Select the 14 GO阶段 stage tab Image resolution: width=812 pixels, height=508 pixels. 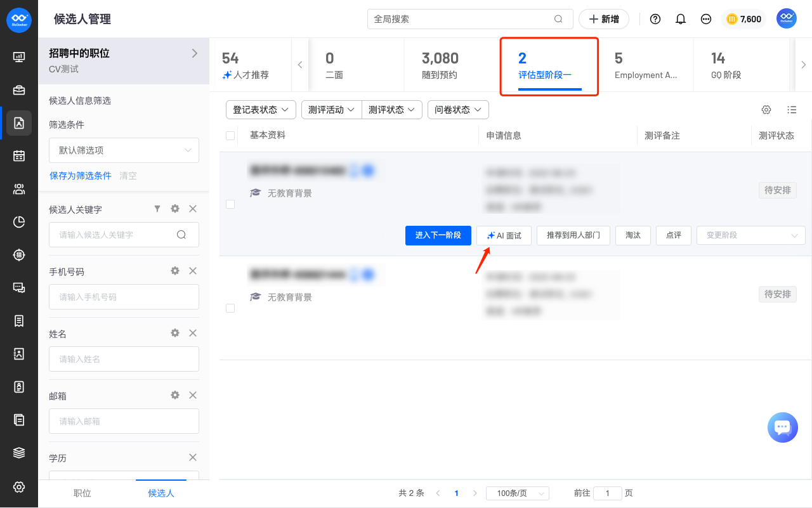742,65
